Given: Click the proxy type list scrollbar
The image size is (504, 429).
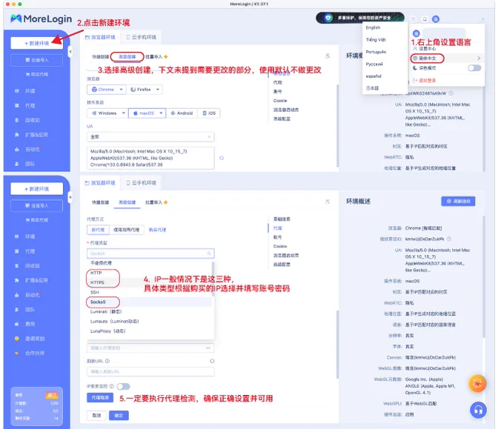Looking at the screenshot, I should pyautogui.click(x=213, y=279).
